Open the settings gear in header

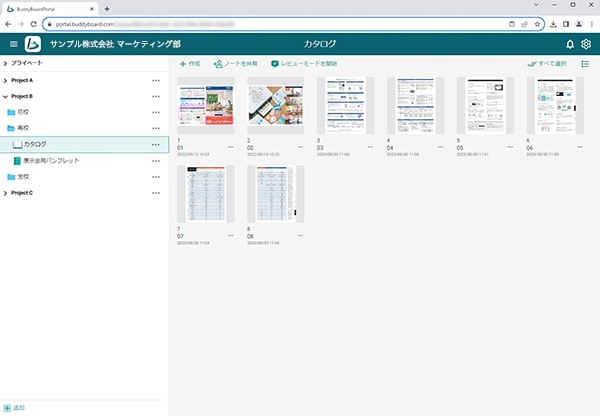pyautogui.click(x=587, y=44)
